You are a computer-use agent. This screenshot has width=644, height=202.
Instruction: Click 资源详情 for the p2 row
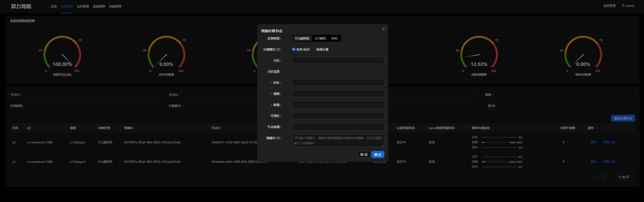(x=609, y=142)
